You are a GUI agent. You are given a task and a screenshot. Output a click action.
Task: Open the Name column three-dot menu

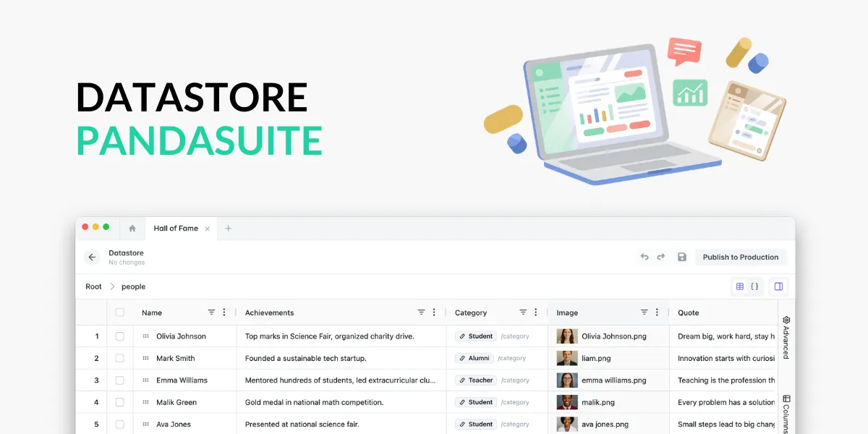click(224, 312)
